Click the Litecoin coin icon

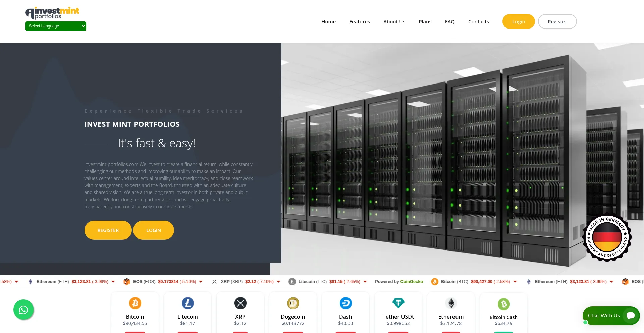(187, 303)
